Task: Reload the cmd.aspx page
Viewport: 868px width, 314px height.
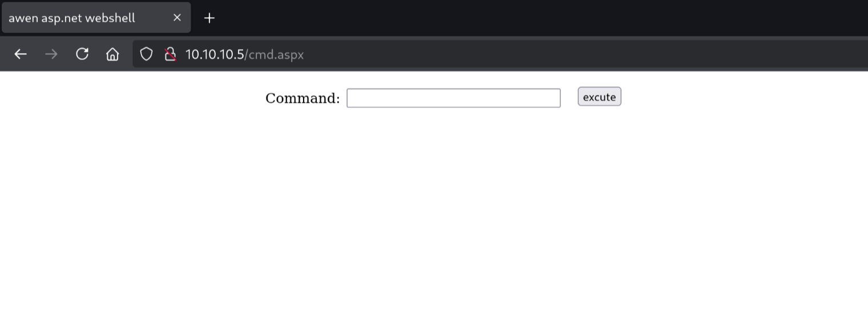Action: 82,54
